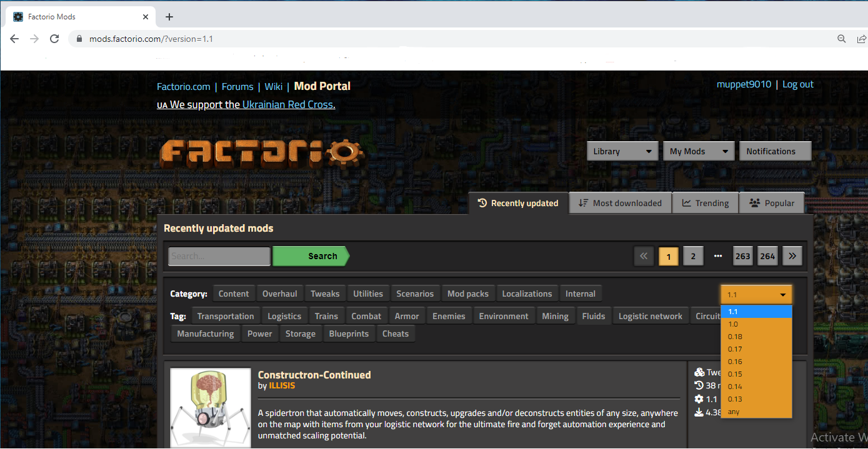The width and height of the screenshot is (868, 449).
Task: Toggle Content category filter
Action: point(234,294)
